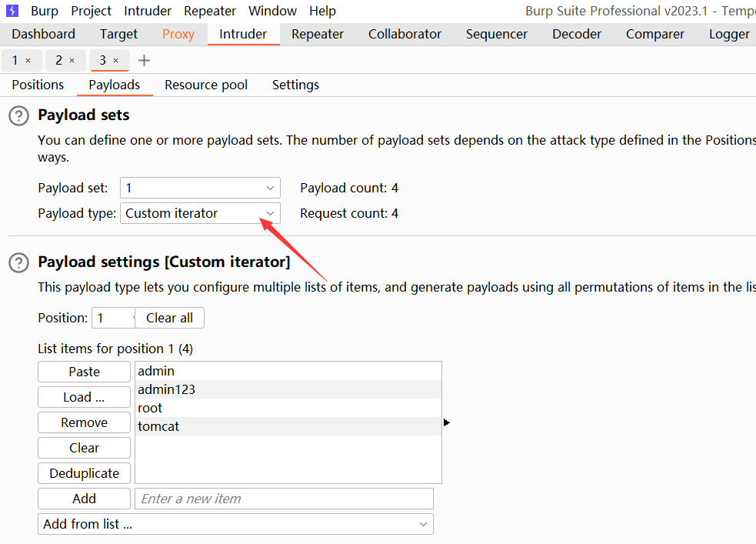Close Intruder tab 1 with its x
The width and height of the screenshot is (756, 544).
coord(28,60)
